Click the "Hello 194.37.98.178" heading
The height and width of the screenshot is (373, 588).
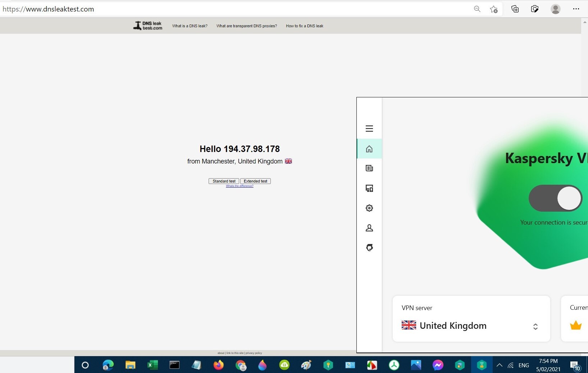[240, 149]
